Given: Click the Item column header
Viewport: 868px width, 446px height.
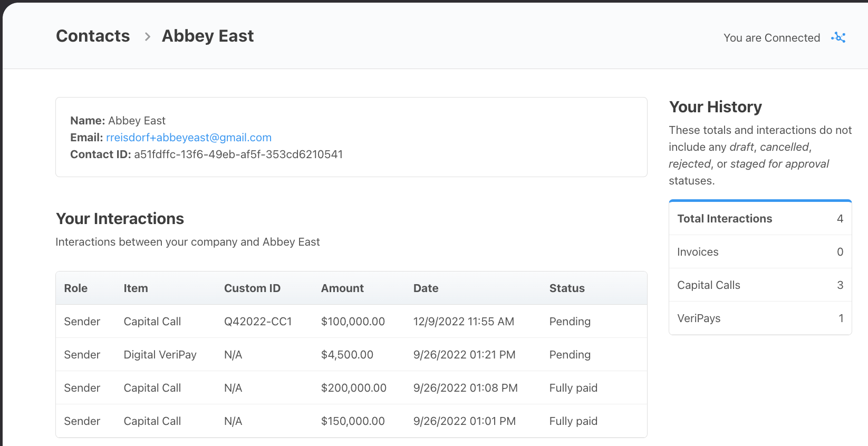Looking at the screenshot, I should (136, 288).
